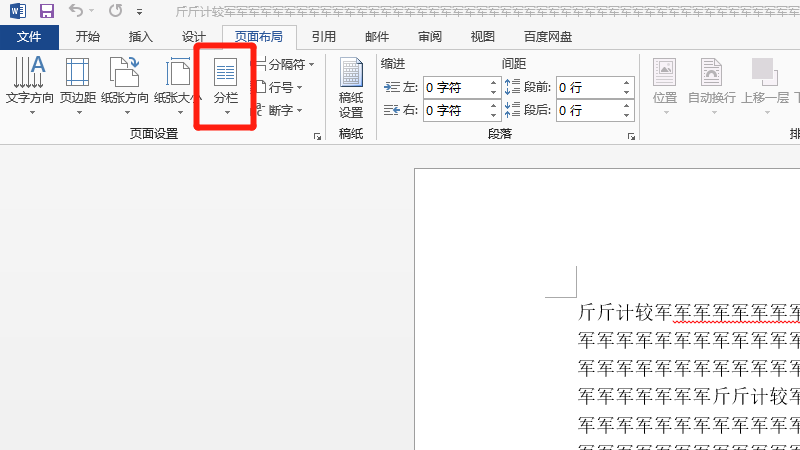Image resolution: width=800 pixels, height=450 pixels.
Task: Switch to the 插入 tab
Action: [x=141, y=37]
